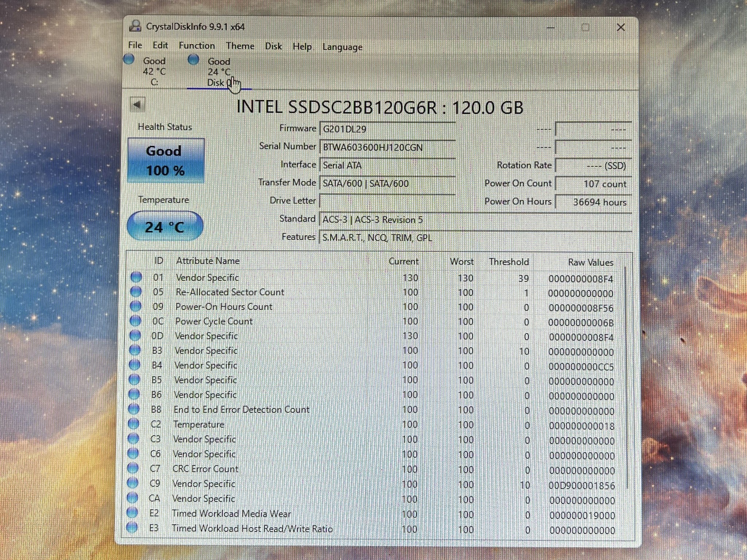The width and height of the screenshot is (747, 560).
Task: Close the CrystalDiskInfo window
Action: pyautogui.click(x=621, y=27)
